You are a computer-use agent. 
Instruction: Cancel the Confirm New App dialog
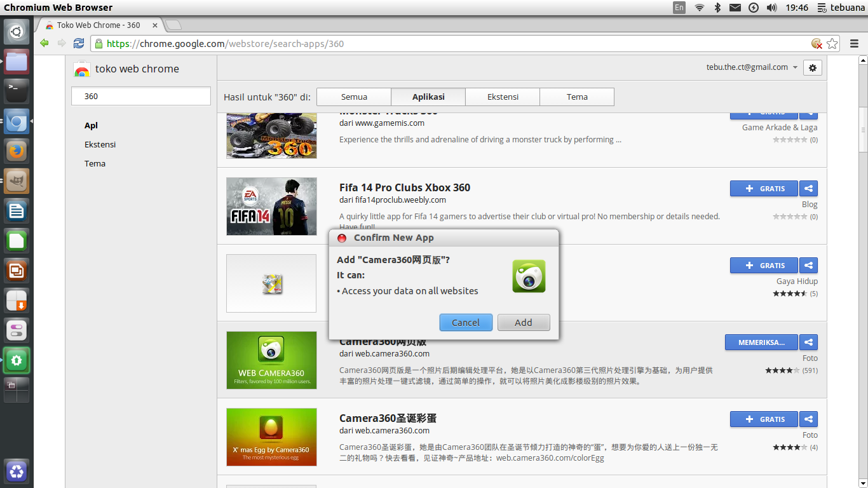466,323
